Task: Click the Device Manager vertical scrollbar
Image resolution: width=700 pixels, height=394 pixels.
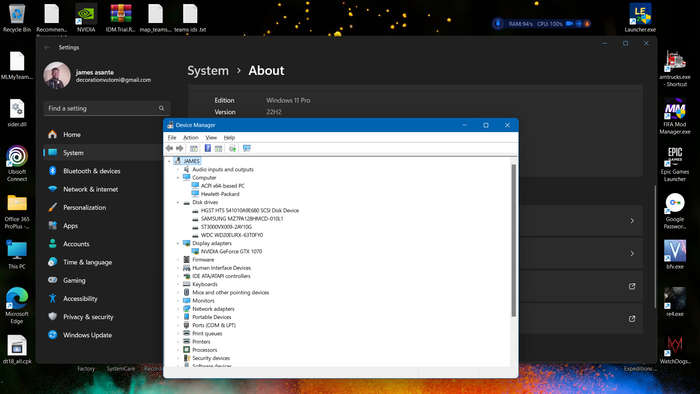Action: (513, 240)
